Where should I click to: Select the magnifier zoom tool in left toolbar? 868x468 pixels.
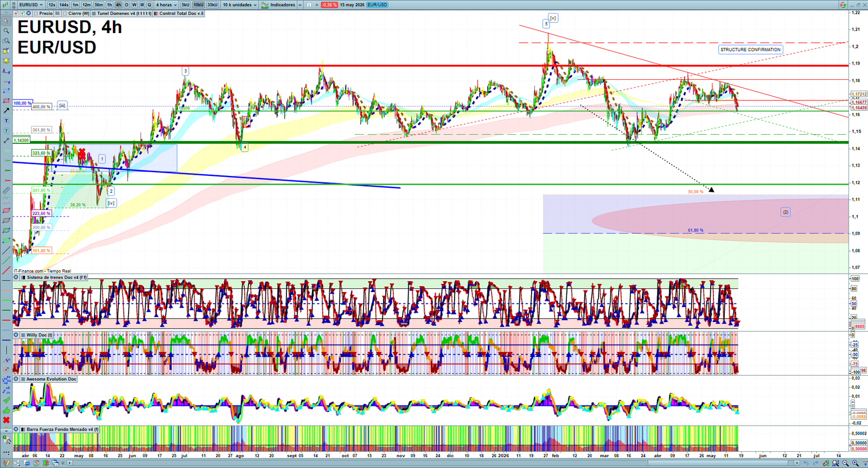coord(6,30)
